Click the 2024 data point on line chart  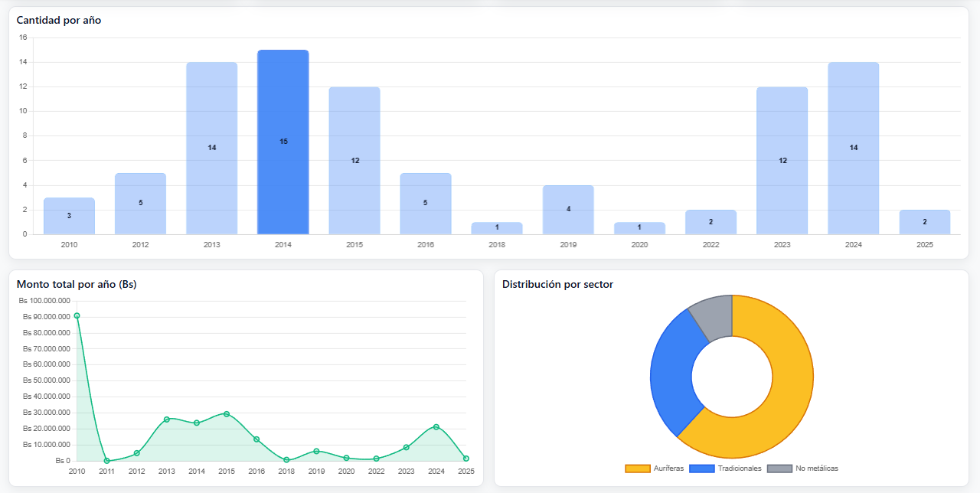click(436, 426)
